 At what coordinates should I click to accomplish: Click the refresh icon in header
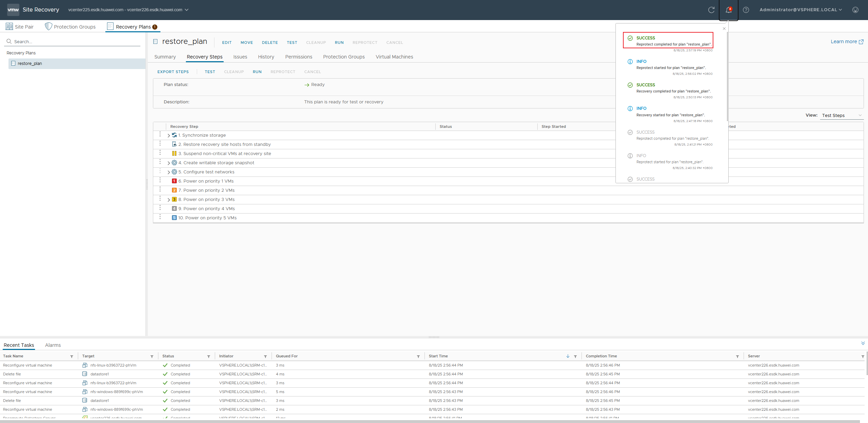711,10
